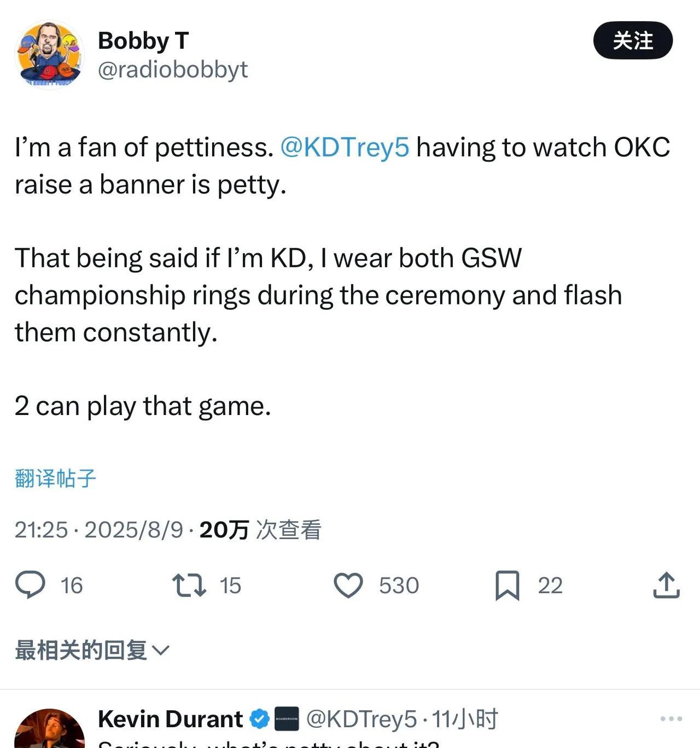Click the Bobby T display name
The image size is (700, 748).
click(x=143, y=41)
